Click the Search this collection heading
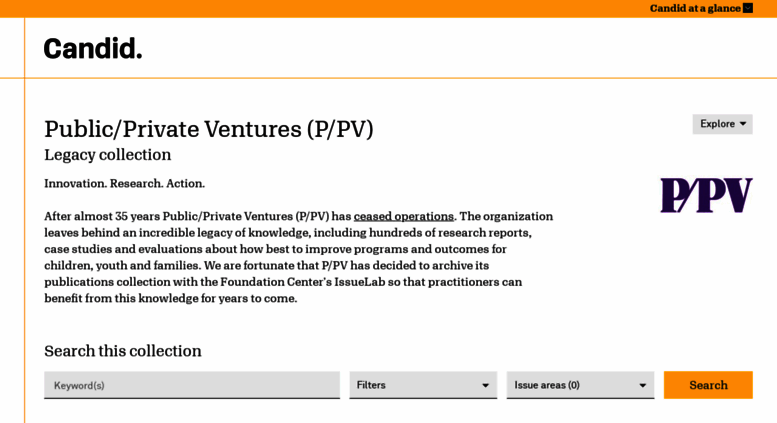The height and width of the screenshot is (423, 777). click(x=123, y=351)
